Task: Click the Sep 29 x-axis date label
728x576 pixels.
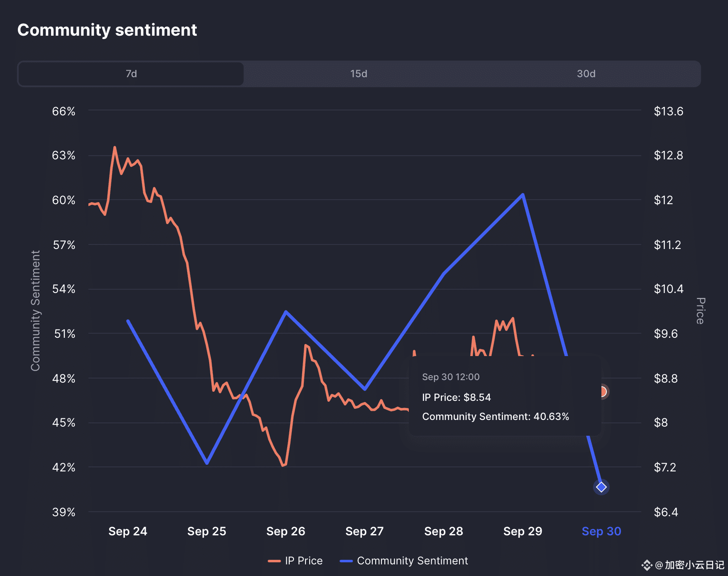Action: point(523,531)
